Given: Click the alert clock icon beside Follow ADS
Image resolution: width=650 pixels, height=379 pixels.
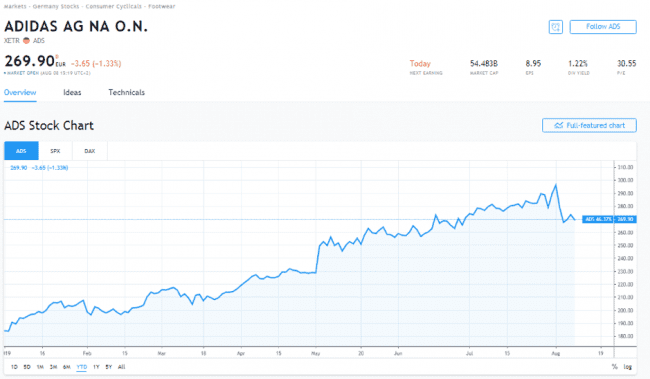Looking at the screenshot, I should point(555,27).
